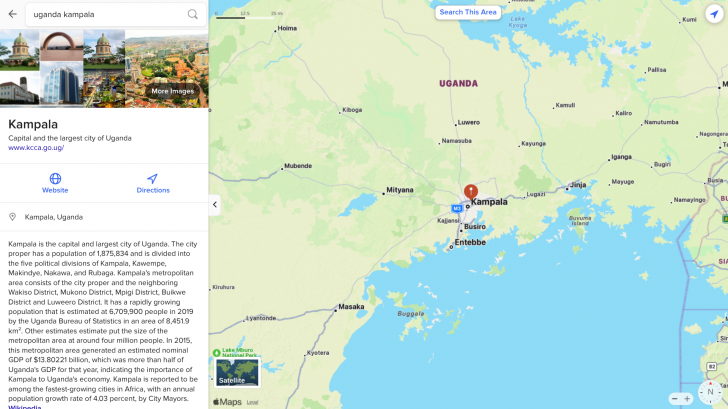Center map on current location
This screenshot has height=409, width=728.
(x=714, y=13)
